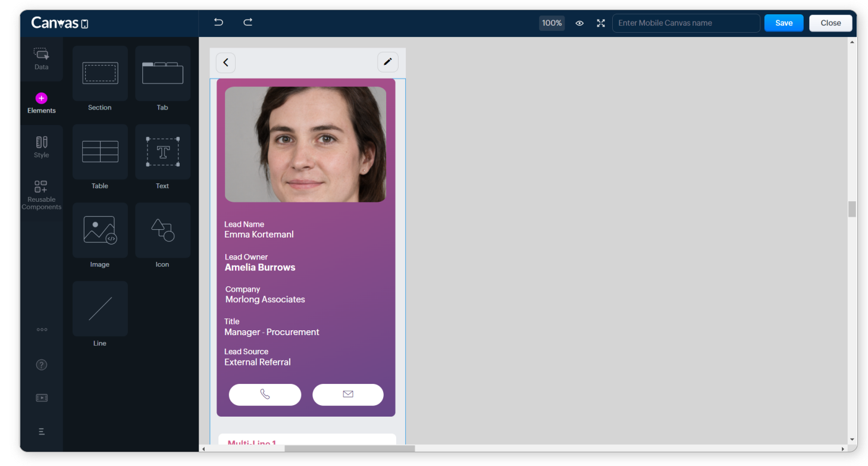868x466 pixels.
Task: Save the canvas design
Action: click(784, 23)
